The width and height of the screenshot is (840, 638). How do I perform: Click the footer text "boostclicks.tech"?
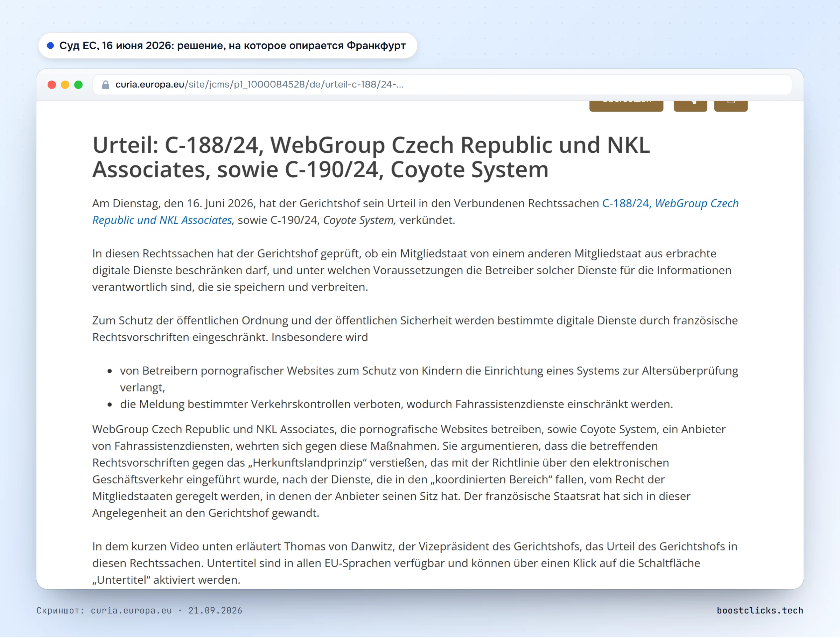click(x=760, y=611)
